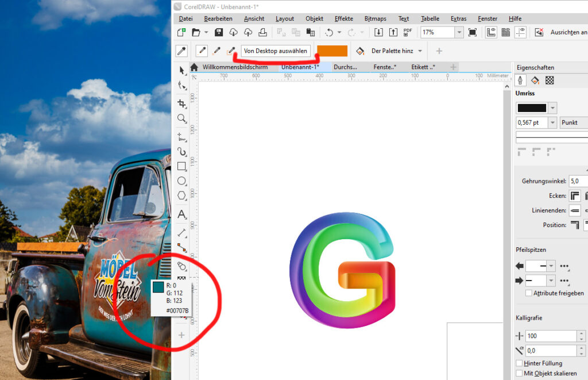Click the Open folder icon in the toolbar
588x380 pixels.
click(x=196, y=32)
